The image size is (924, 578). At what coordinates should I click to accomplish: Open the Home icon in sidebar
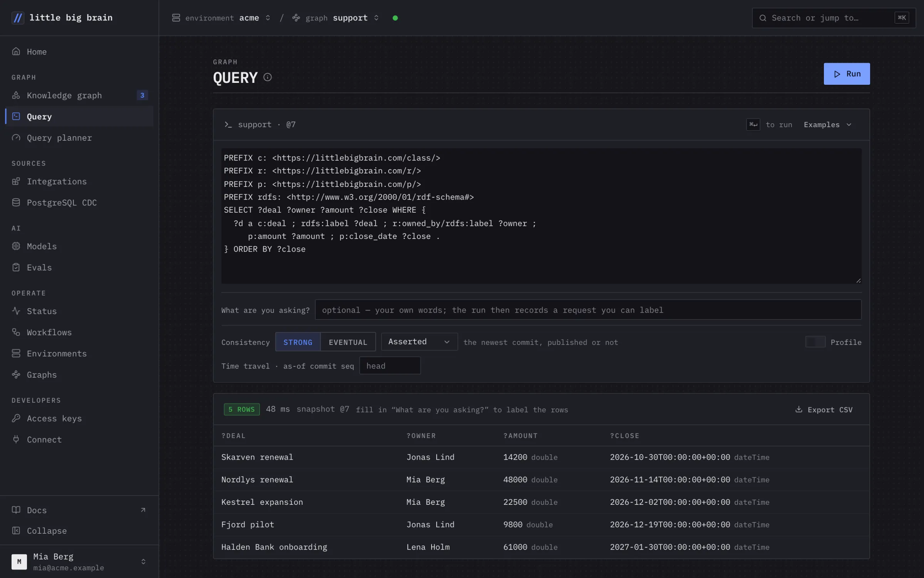16,51
